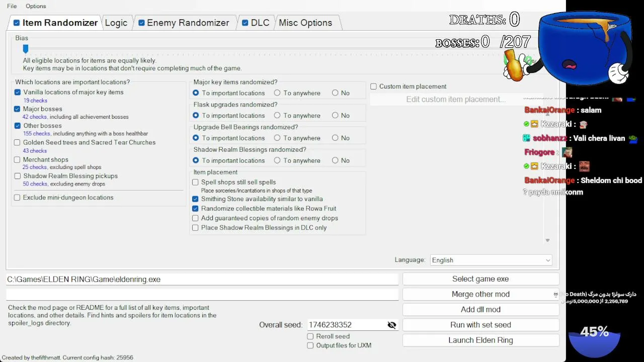644x362 pixels.
Task: Check Add guaranteed copies of random enemy drops
Action: (195, 218)
